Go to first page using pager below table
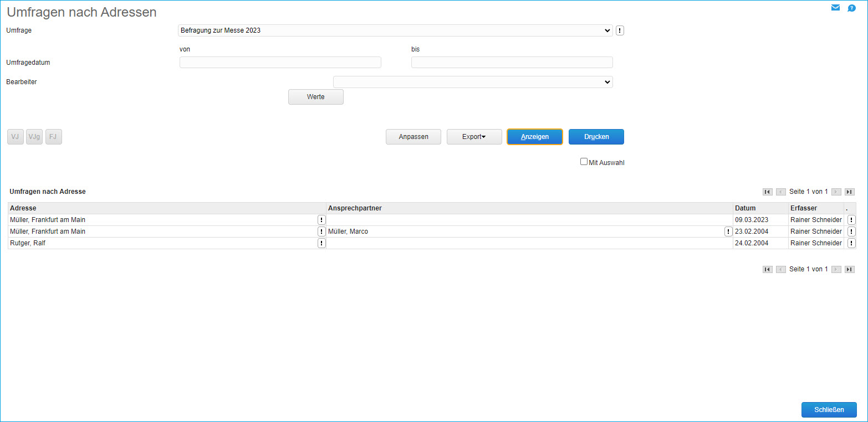The width and height of the screenshot is (868, 422). pyautogui.click(x=768, y=269)
